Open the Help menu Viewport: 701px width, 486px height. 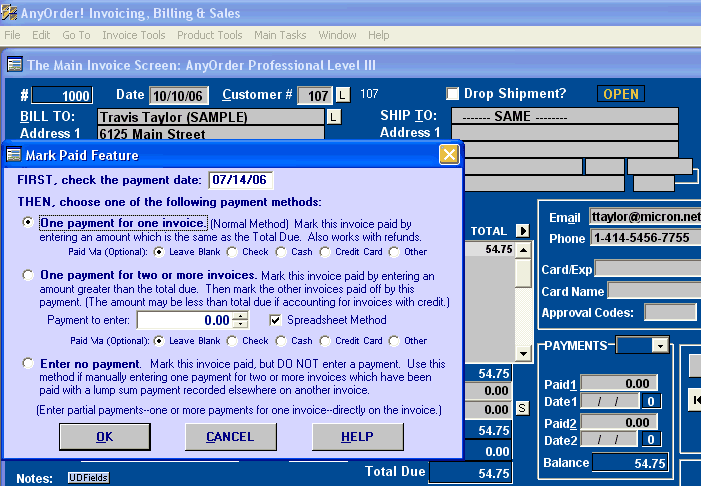coord(379,35)
